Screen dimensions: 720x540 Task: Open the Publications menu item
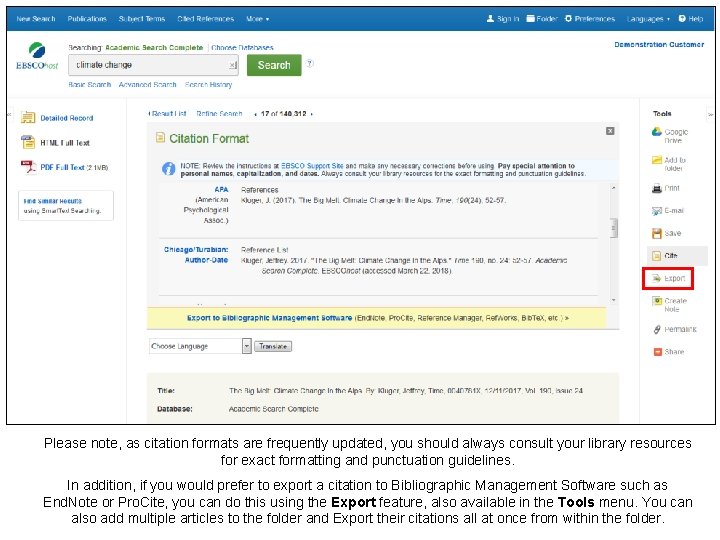click(x=87, y=19)
